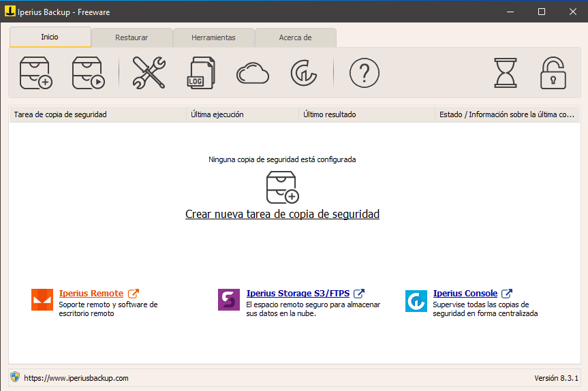The image size is (588, 391).
Task: Click the large center new backup box icon
Action: click(282, 187)
